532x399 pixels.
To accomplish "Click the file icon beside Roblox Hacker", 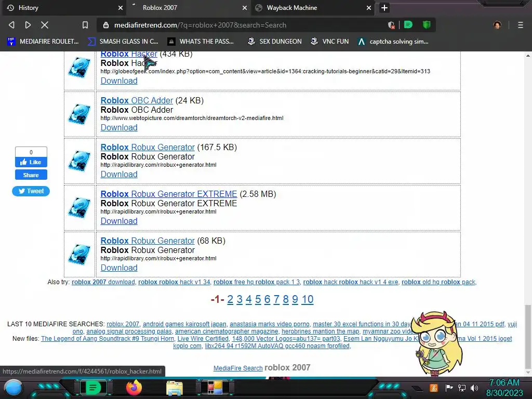I will [79, 68].
